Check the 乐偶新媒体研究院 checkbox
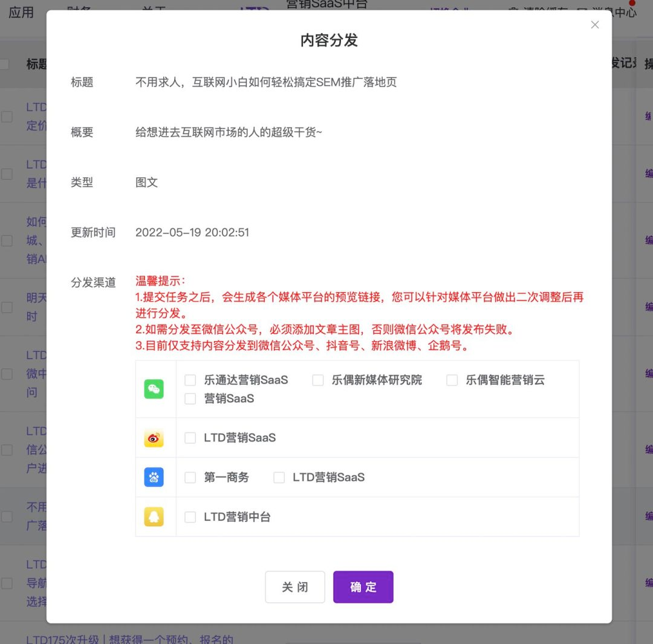Image resolution: width=653 pixels, height=644 pixels. coord(318,380)
